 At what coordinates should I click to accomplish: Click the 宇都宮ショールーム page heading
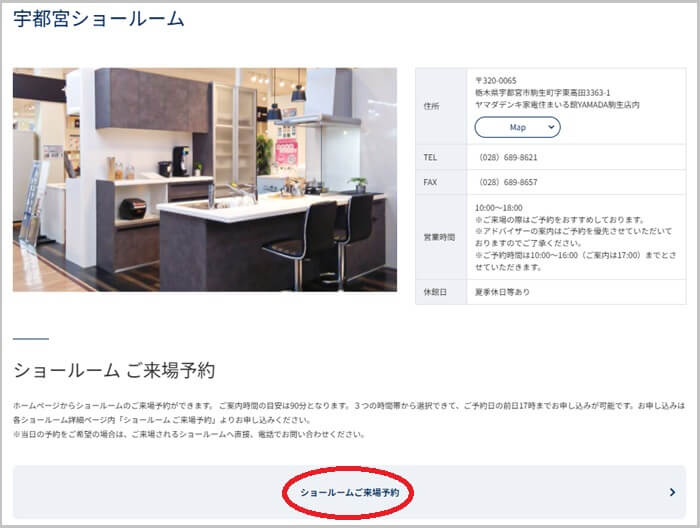point(99,18)
